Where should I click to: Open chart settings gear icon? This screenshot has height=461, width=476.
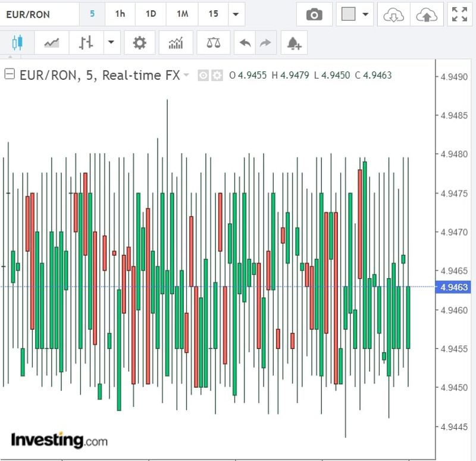click(x=139, y=43)
